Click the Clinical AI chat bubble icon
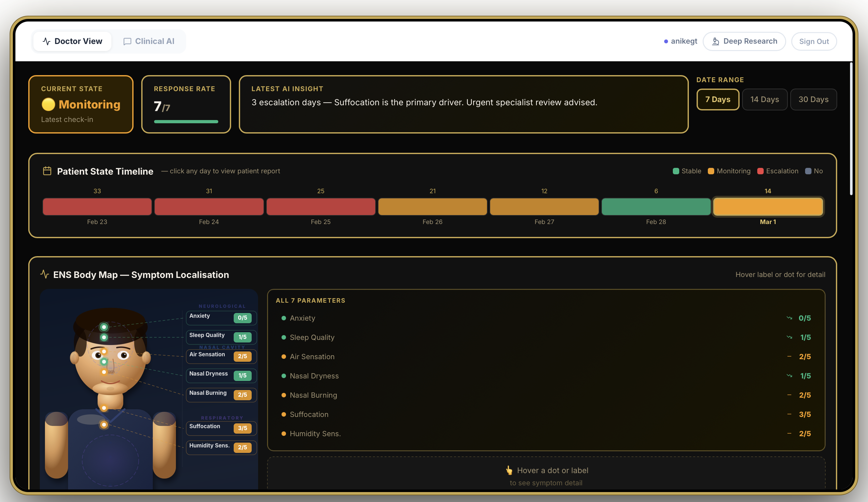 (127, 41)
